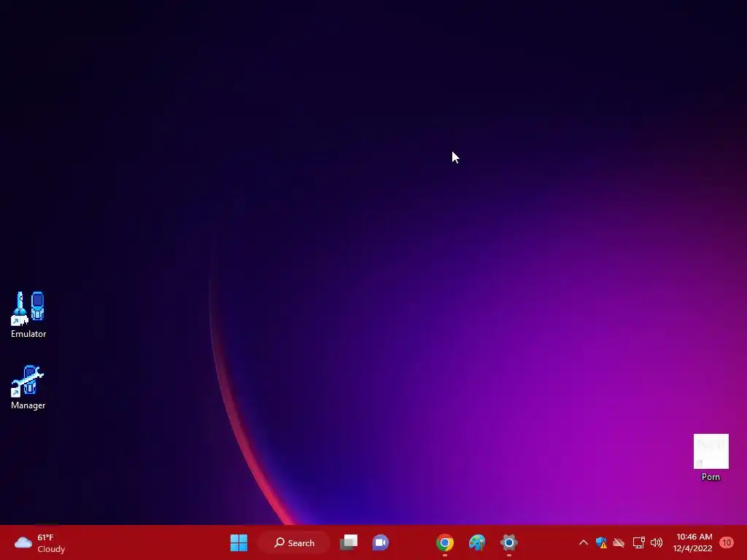The image size is (747, 560).
Task: Open the Windows Start menu
Action: click(x=239, y=542)
